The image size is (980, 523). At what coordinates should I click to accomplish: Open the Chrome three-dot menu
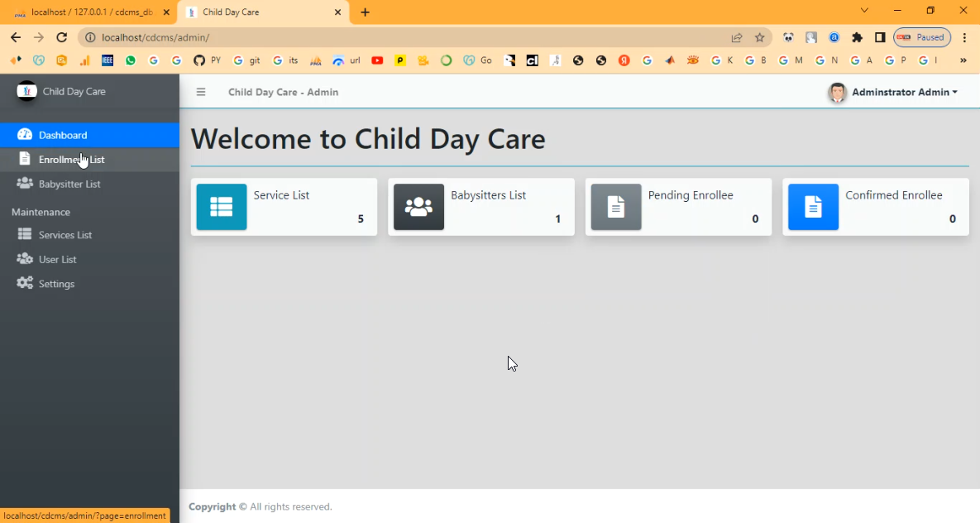965,37
